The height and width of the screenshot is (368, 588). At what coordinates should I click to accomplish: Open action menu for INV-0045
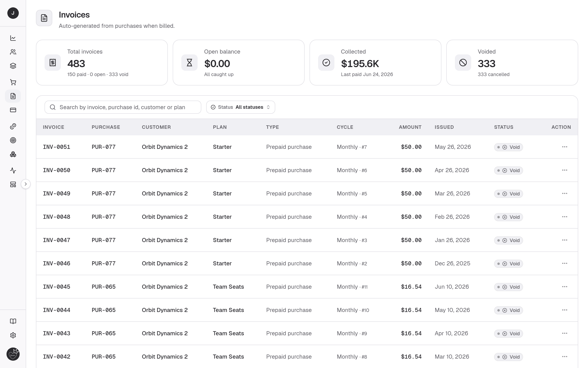[x=565, y=287]
